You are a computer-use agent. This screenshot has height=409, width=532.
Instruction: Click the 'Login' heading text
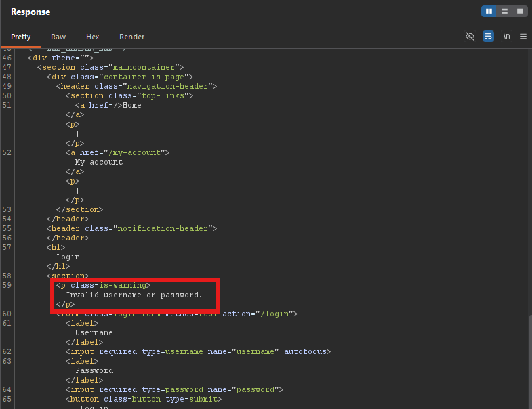point(68,257)
